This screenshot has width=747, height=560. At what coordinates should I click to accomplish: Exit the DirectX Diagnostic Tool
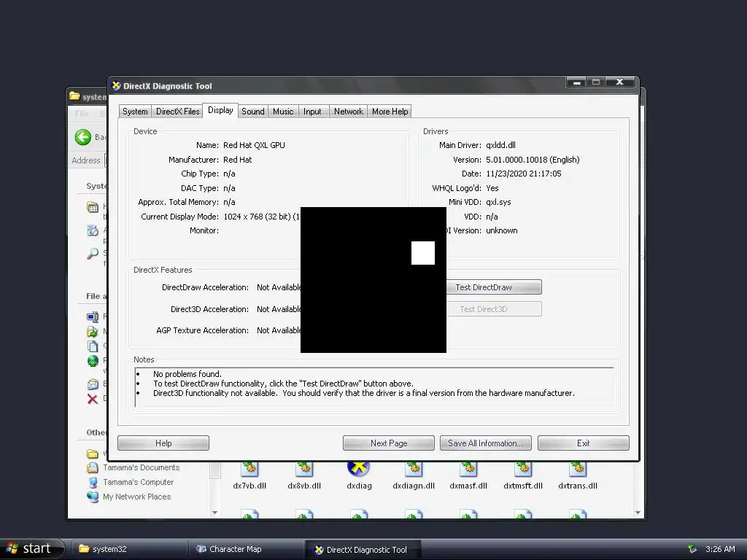[584, 443]
